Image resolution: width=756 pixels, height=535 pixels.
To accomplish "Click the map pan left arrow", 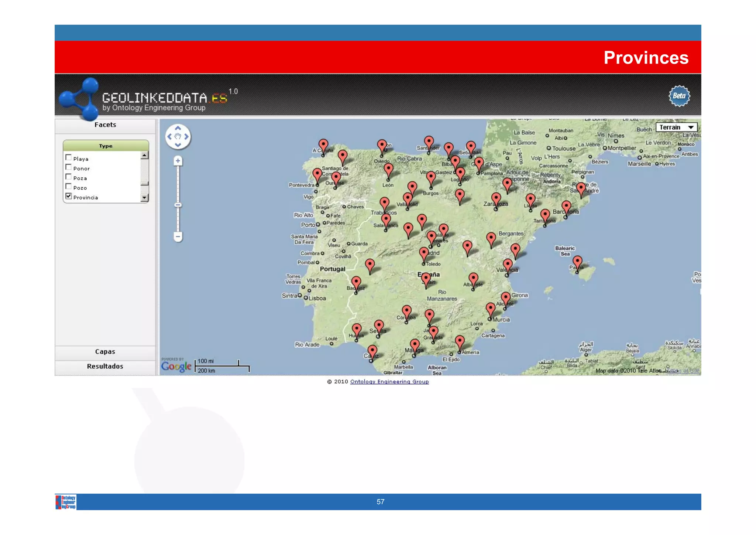I will tap(169, 137).
